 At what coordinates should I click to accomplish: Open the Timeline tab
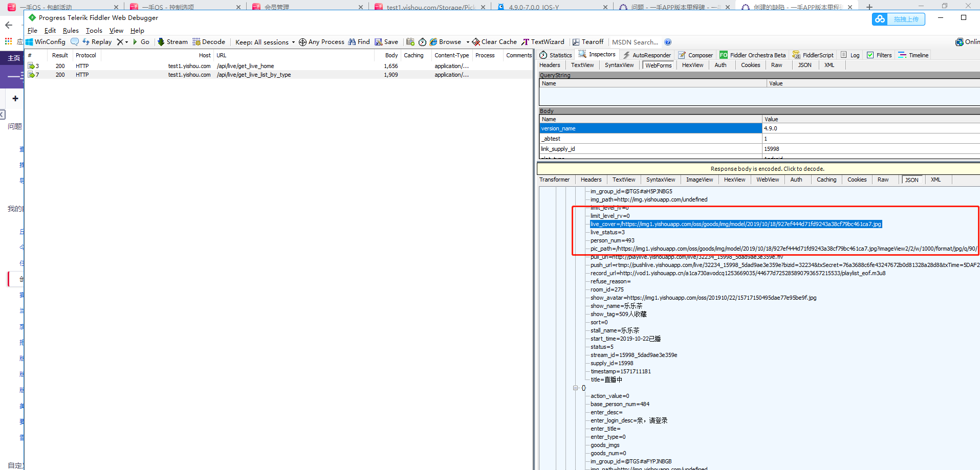[913, 55]
